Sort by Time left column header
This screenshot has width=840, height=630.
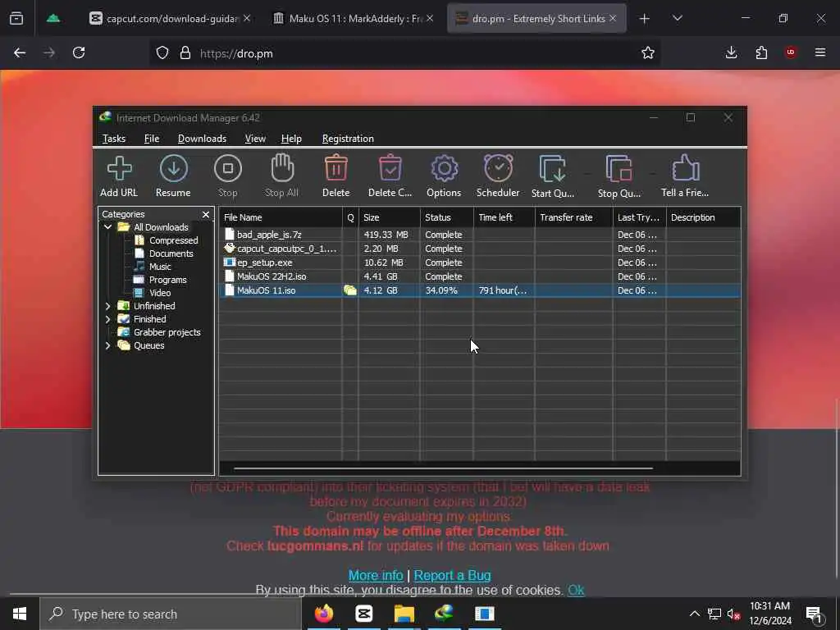(504, 217)
